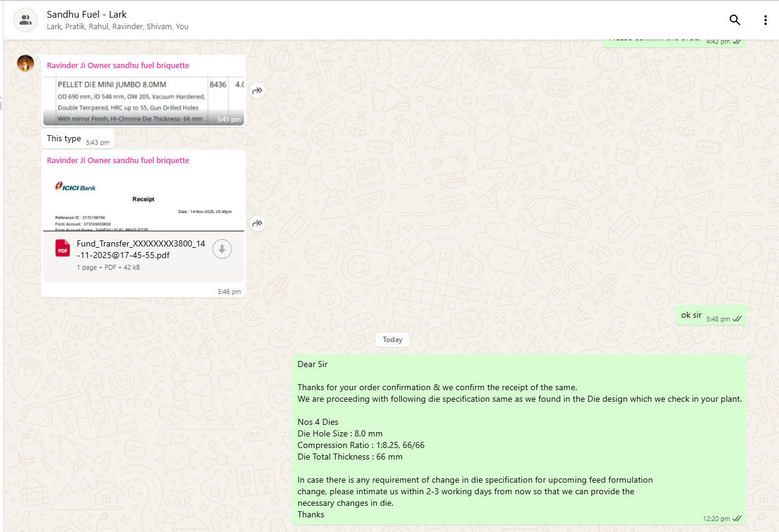Click sender name above the ICICI receipt
Screen dimensions: 779x532
(x=118, y=161)
